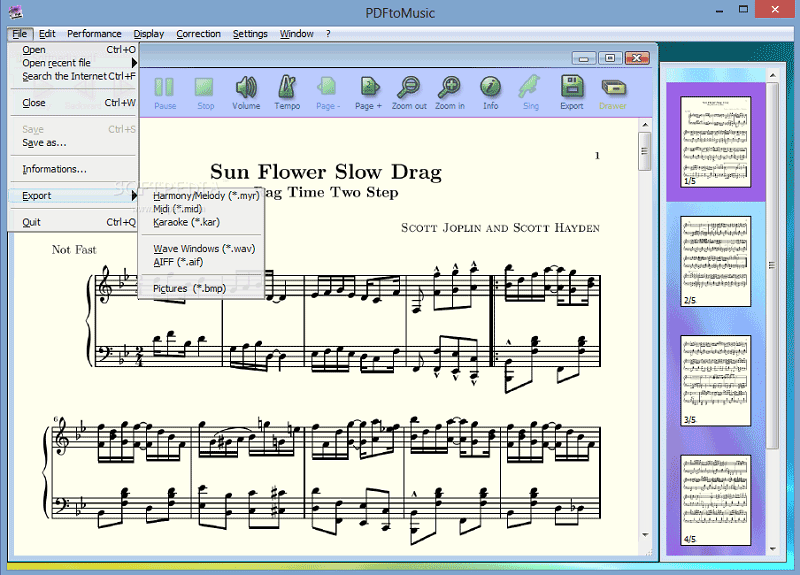Screen dimensions: 800x575
Task: Click the Sun Flower Slow Drag title
Action: point(326,172)
